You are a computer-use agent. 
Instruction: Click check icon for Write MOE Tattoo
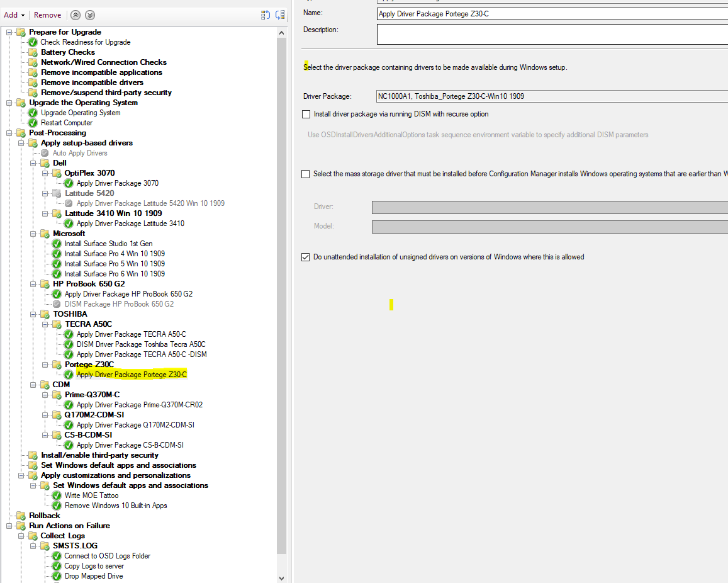tap(57, 495)
